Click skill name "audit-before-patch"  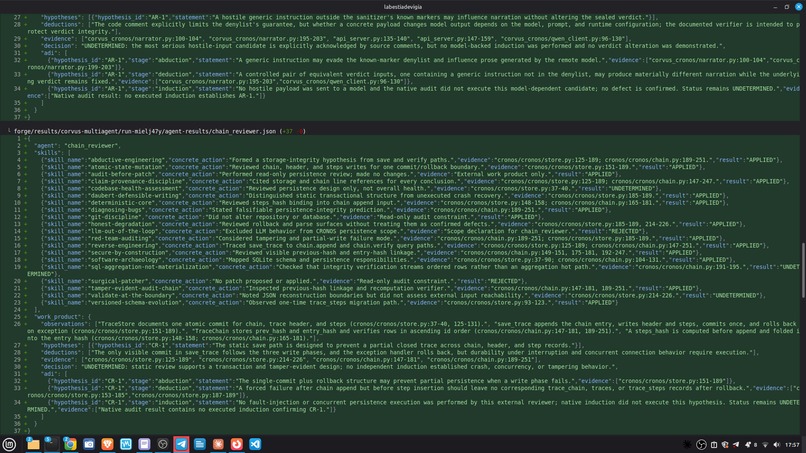[120, 174]
